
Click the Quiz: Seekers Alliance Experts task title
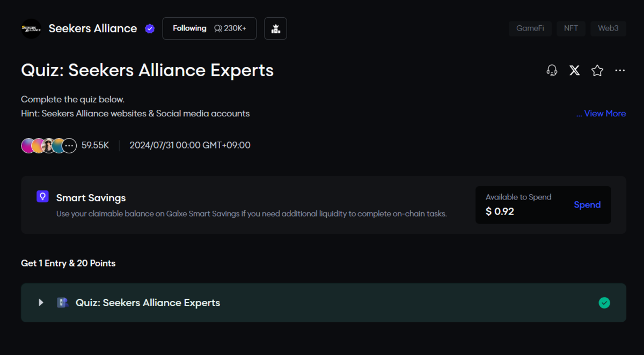click(x=148, y=303)
